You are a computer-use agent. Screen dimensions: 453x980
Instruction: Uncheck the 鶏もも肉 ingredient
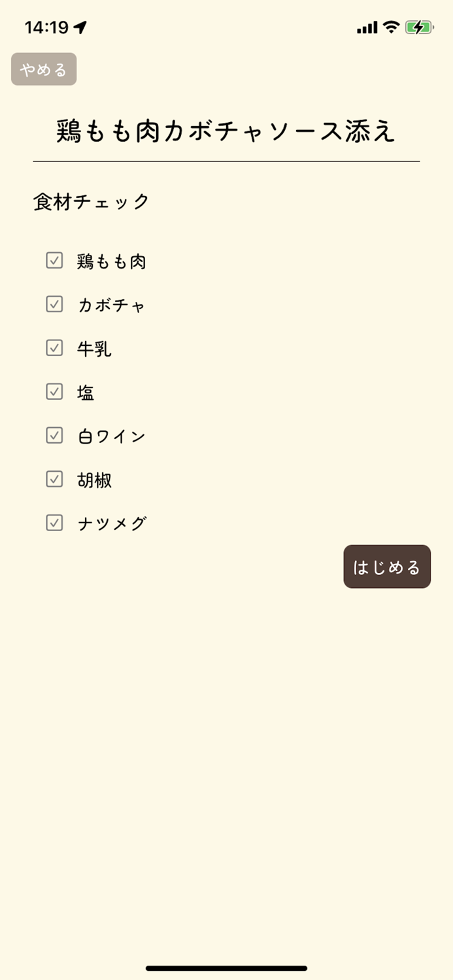click(54, 261)
